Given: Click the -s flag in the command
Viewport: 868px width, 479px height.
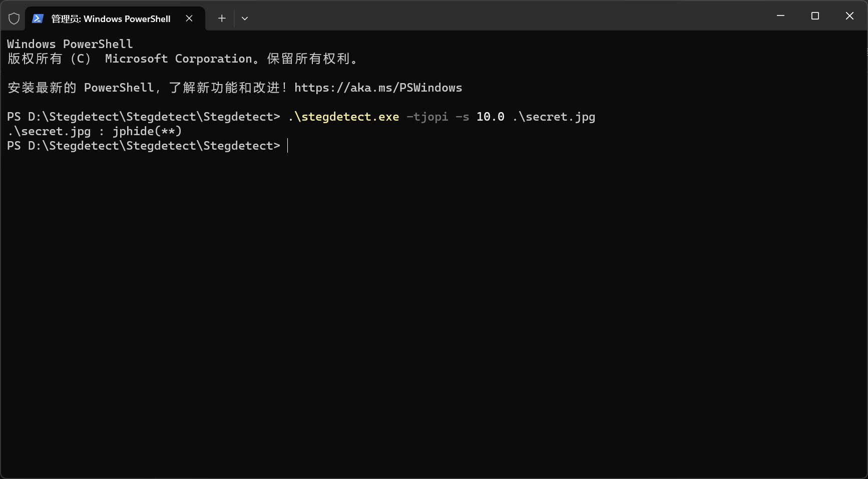Looking at the screenshot, I should 462,117.
